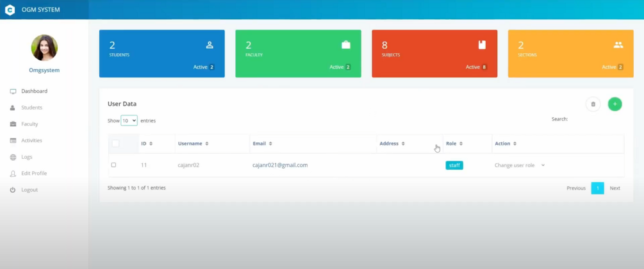Tick the checkbox for user cajanr02

pyautogui.click(x=114, y=165)
